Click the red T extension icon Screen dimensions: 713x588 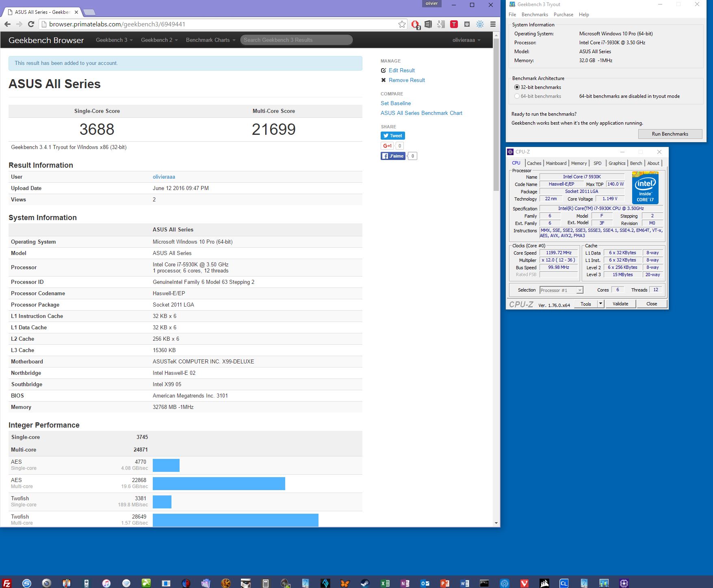coord(454,24)
